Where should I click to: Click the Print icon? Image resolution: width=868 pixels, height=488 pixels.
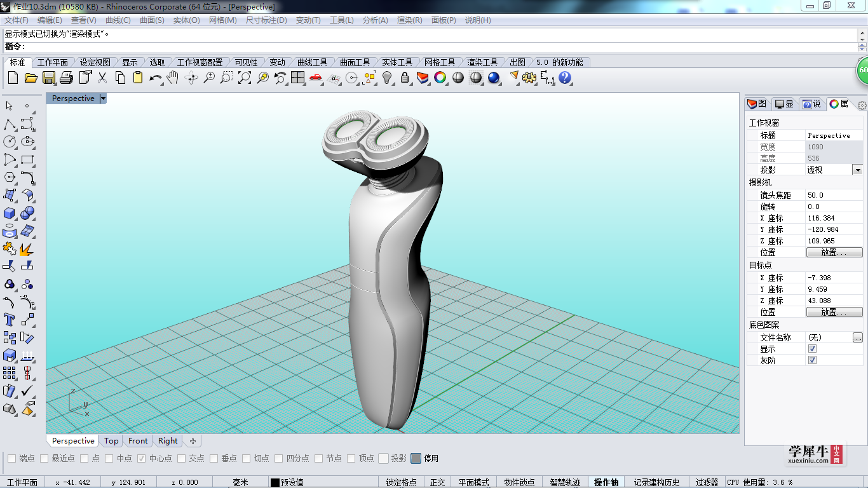(x=66, y=78)
